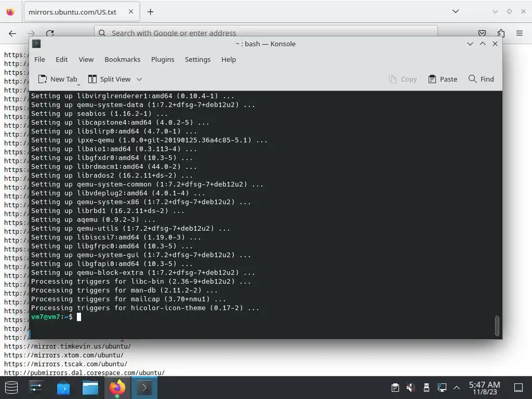The height and width of the screenshot is (399, 532).
Task: Click the Split View toolbar button
Action: [x=109, y=79]
